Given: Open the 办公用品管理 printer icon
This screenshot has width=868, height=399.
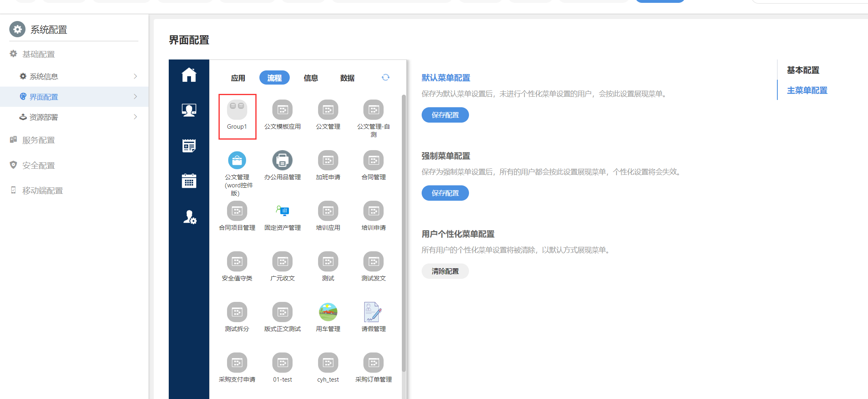Looking at the screenshot, I should click(x=282, y=160).
